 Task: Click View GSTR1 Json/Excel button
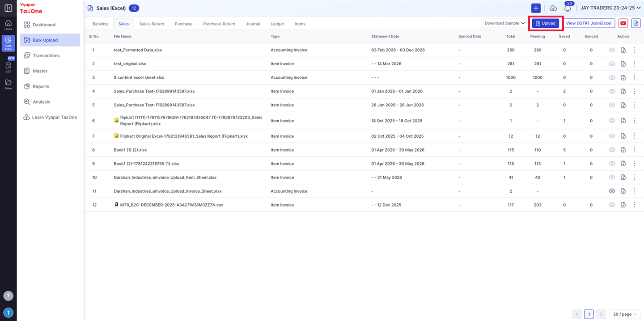589,23
